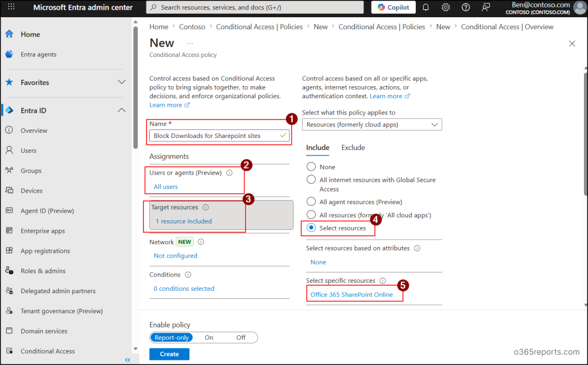The image size is (588, 365).
Task: Click Learn more under policy description
Action: point(169,105)
